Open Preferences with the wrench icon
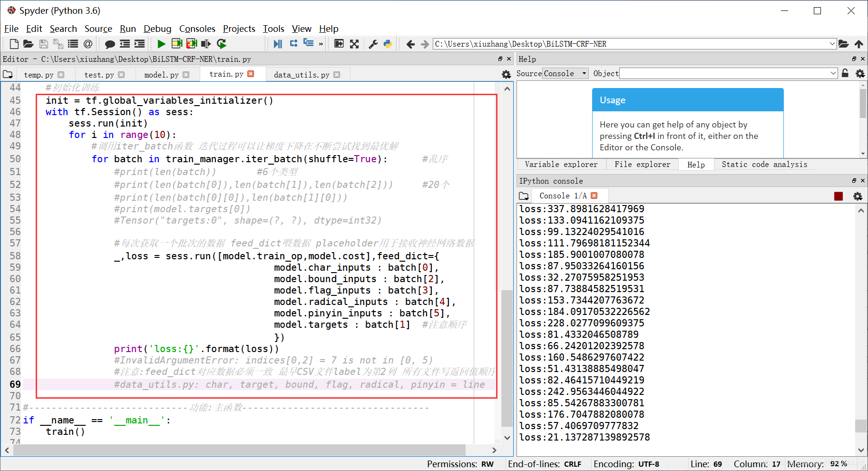 point(373,44)
